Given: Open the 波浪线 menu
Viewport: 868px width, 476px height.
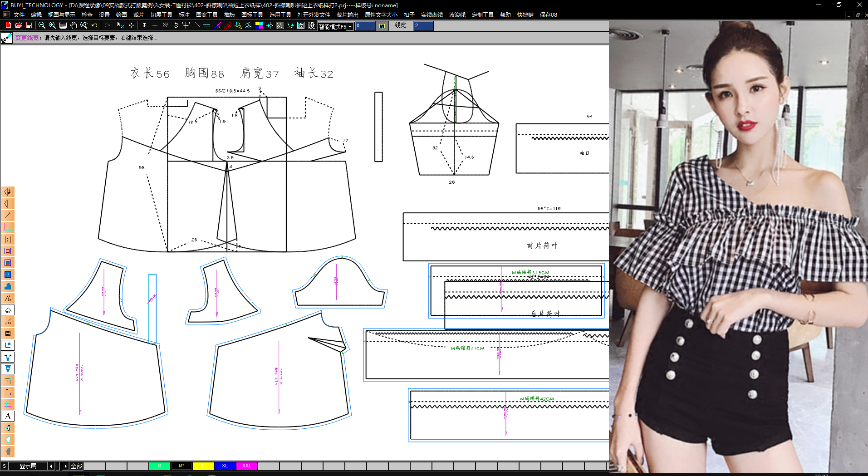Looking at the screenshot, I should [x=457, y=15].
